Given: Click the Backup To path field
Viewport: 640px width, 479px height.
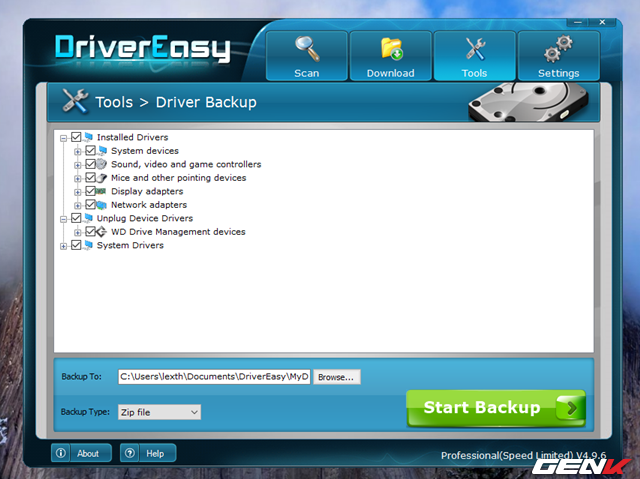Looking at the screenshot, I should (213, 377).
